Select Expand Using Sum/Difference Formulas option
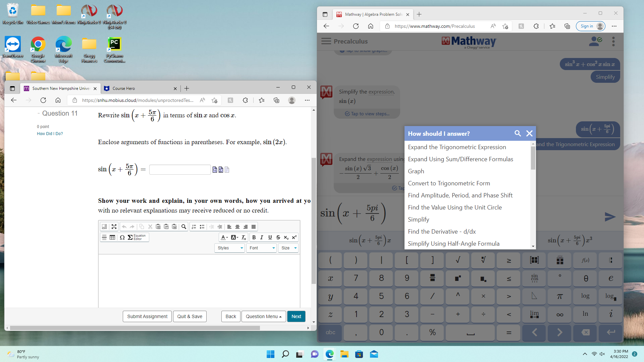This screenshot has height=362, width=644. (461, 159)
